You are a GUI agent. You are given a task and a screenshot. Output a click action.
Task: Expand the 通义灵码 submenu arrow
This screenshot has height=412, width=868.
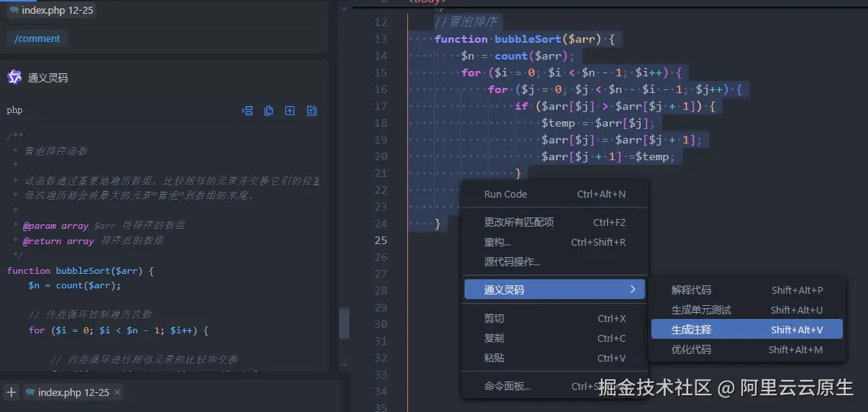pos(633,289)
